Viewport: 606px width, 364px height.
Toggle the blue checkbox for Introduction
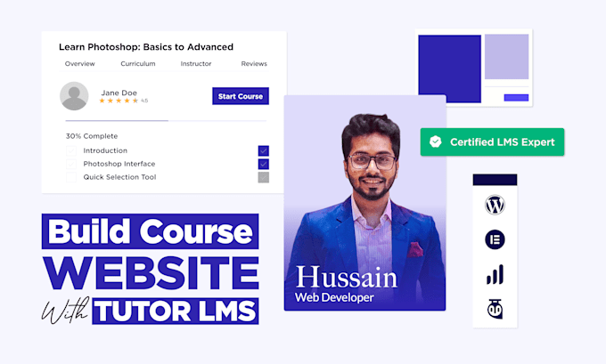point(264,150)
